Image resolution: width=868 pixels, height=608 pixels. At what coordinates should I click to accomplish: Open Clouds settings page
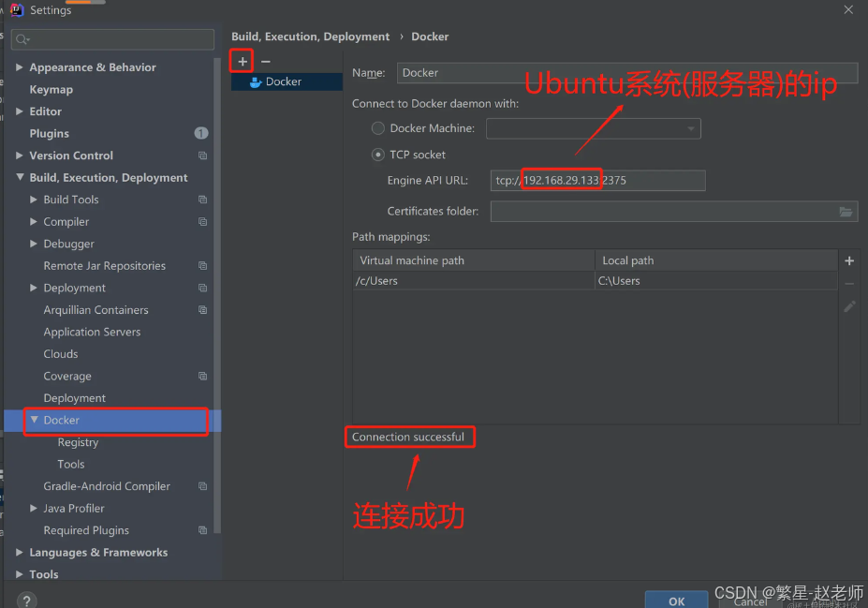tap(61, 354)
